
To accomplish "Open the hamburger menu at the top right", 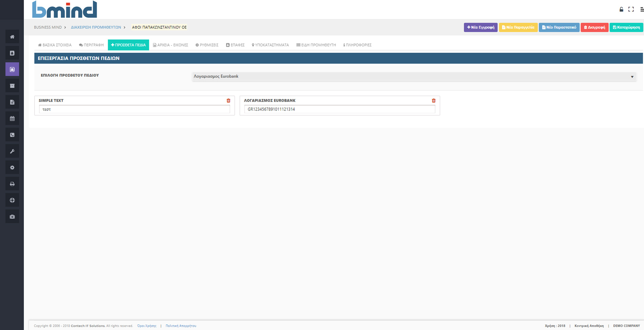I will (x=642, y=9).
